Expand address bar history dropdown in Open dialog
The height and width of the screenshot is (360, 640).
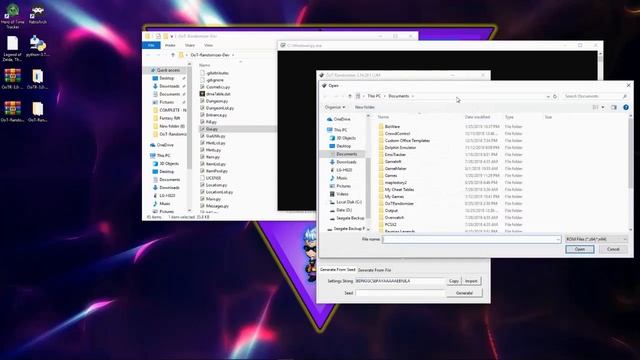pos(548,96)
